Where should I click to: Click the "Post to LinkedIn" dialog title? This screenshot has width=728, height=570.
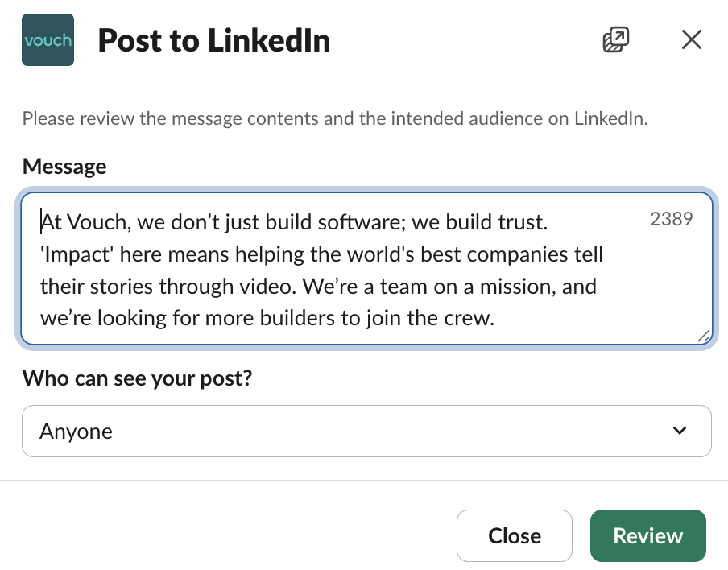(214, 40)
